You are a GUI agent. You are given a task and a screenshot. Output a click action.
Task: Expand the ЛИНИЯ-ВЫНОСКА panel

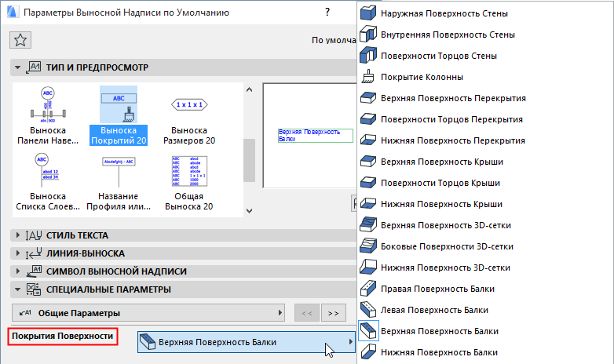coord(17,253)
